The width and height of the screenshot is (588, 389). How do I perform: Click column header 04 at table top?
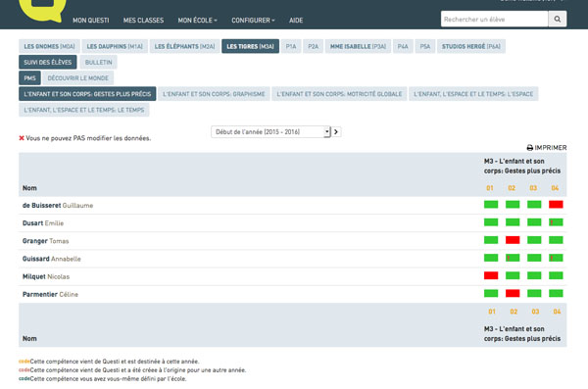(x=555, y=188)
